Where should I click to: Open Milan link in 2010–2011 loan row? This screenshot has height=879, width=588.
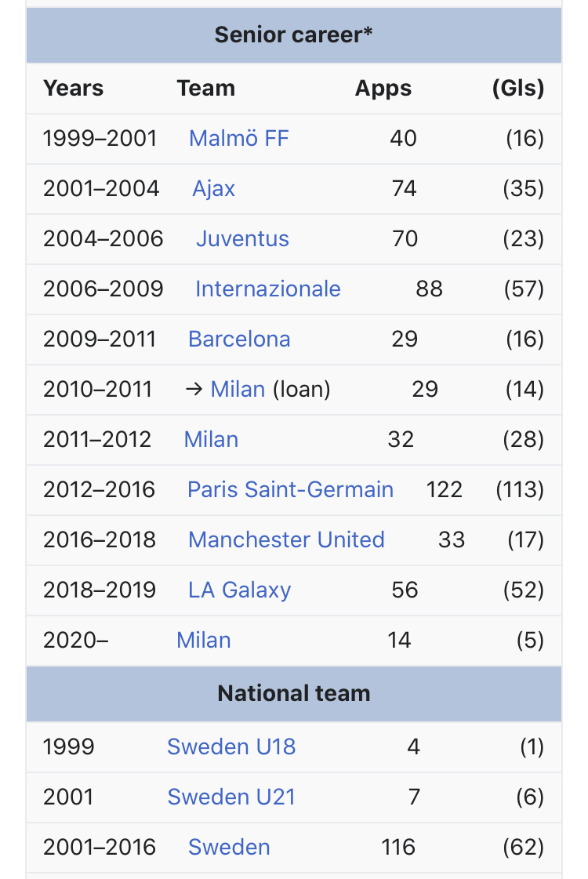coord(238,389)
